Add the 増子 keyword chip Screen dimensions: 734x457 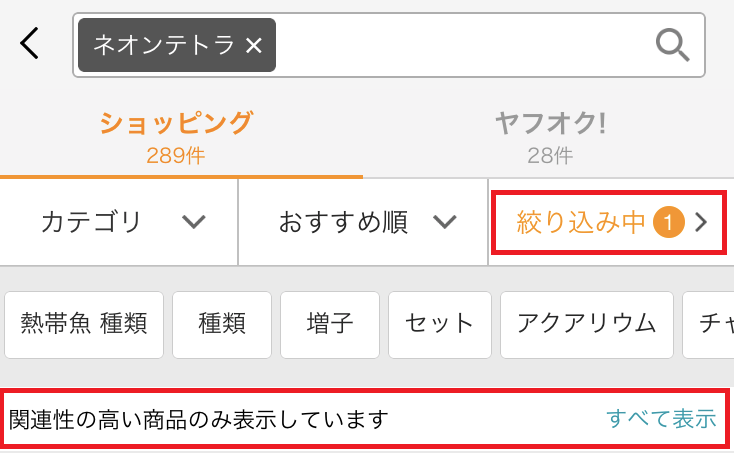pos(330,324)
